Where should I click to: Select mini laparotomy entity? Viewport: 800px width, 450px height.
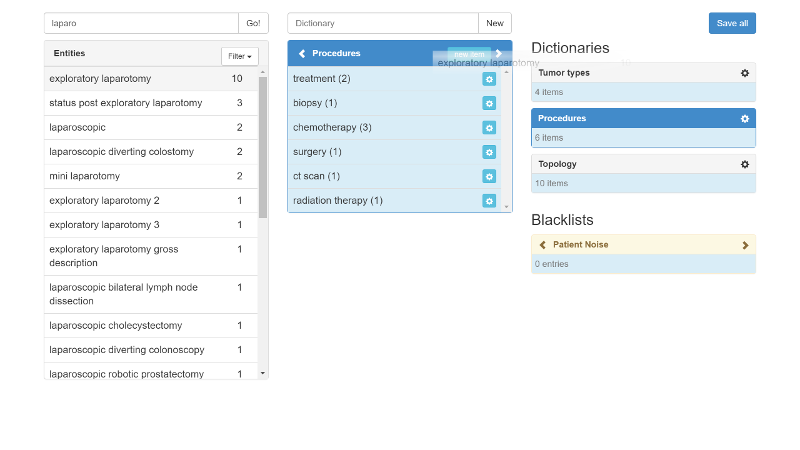[x=151, y=177]
